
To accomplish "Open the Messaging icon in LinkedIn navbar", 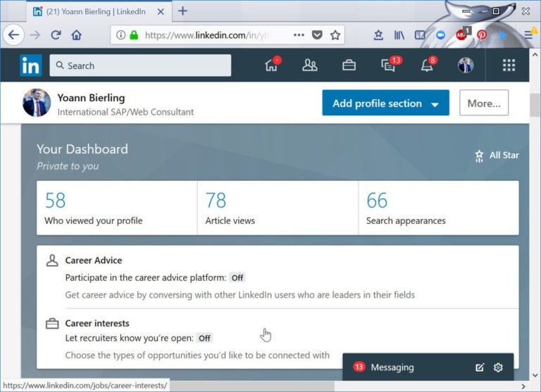I will pyautogui.click(x=388, y=65).
